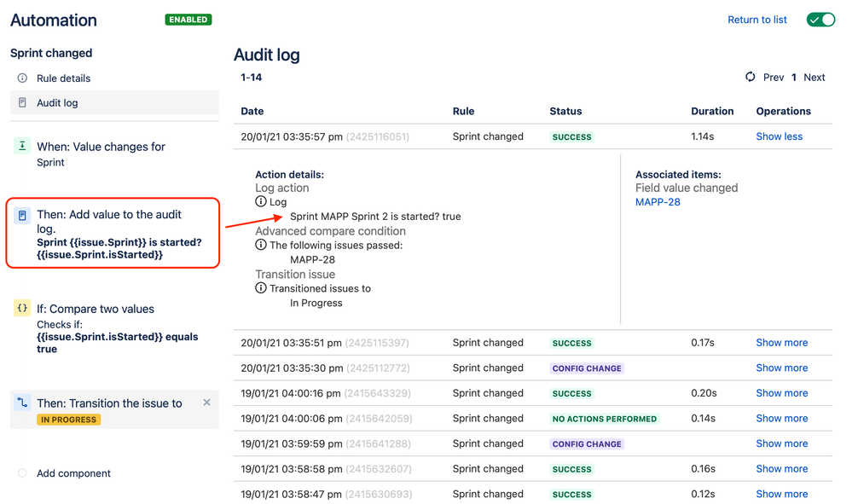This screenshot has width=852, height=504.
Task: Click the Compare two values braces icon
Action: 22,308
